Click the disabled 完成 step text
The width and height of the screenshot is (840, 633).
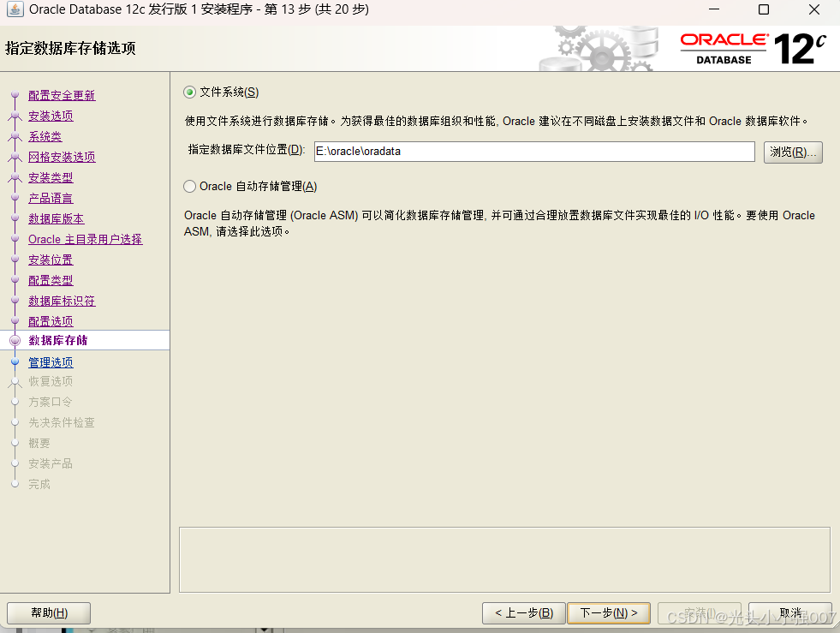tap(39, 485)
